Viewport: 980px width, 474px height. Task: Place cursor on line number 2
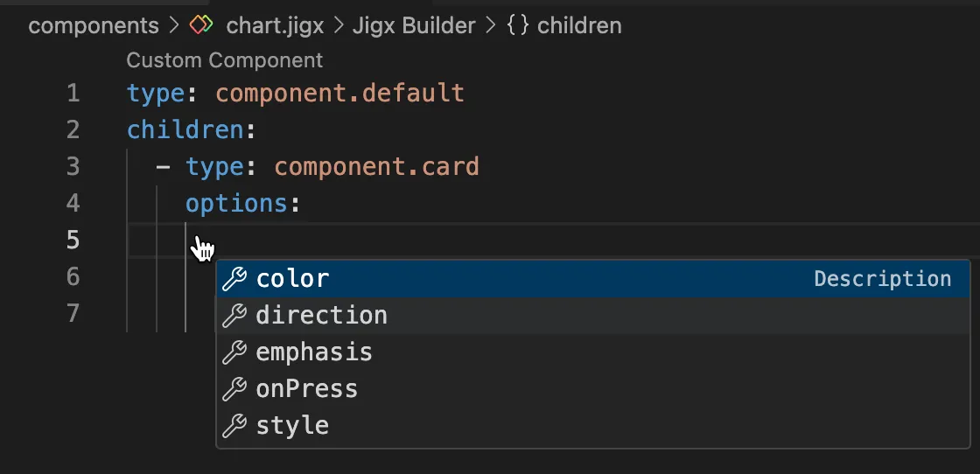[73, 130]
